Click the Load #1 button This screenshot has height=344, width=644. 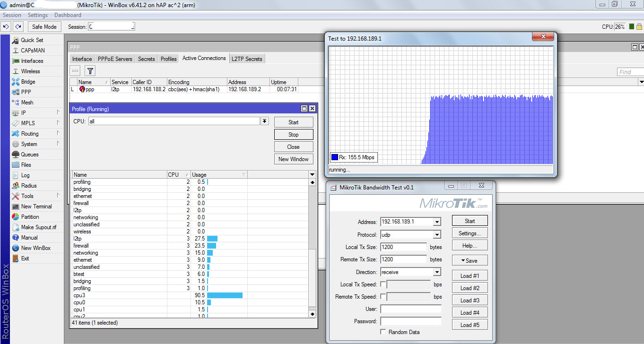click(x=470, y=275)
